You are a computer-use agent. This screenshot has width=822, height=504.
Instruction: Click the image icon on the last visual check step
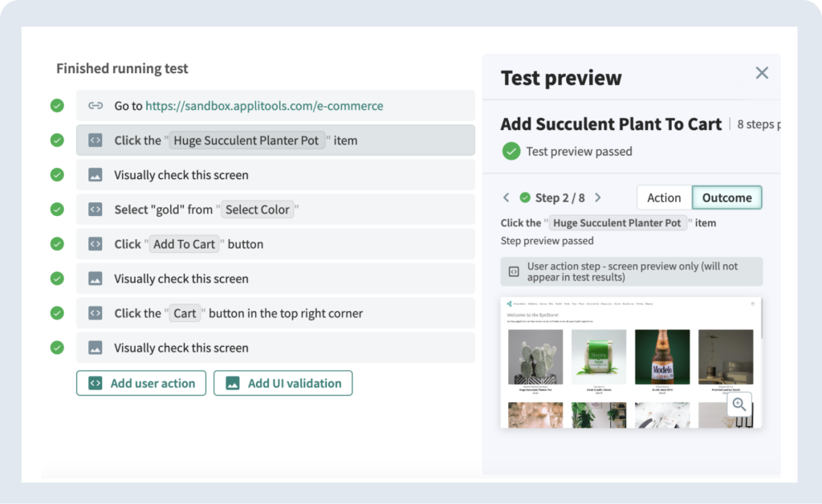[x=96, y=348]
